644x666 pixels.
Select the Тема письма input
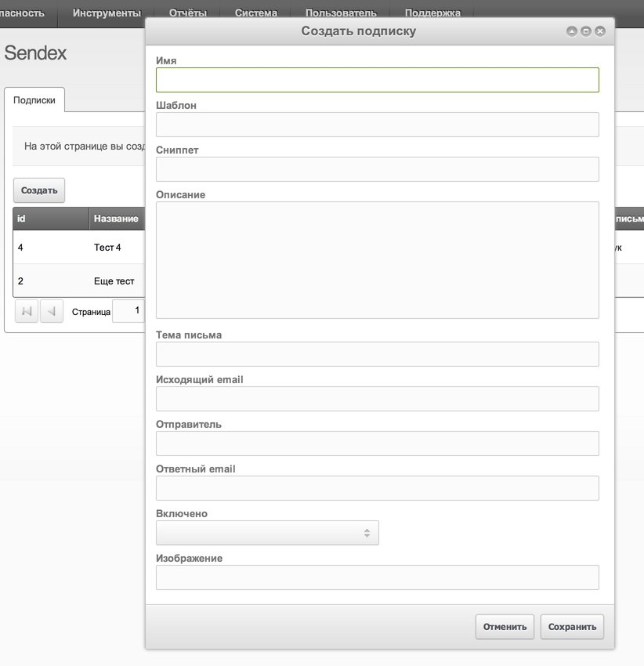pos(377,354)
